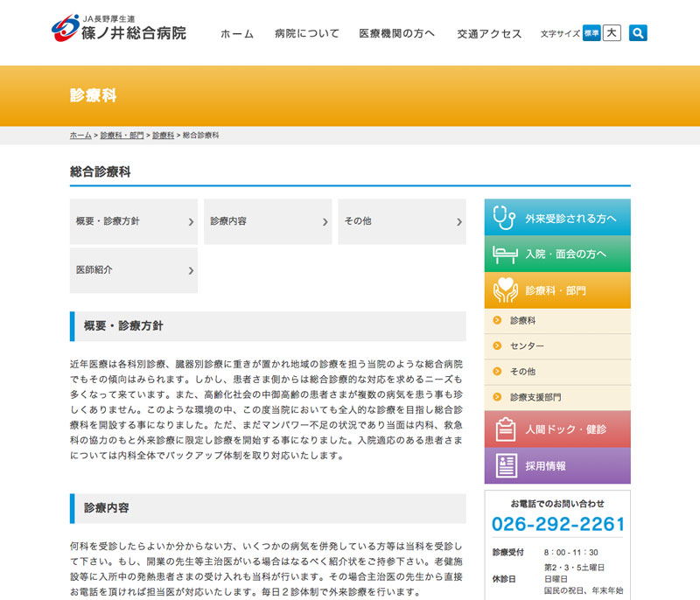Image resolution: width=700 pixels, height=600 pixels.
Task: Open 医療機関の方へ menu
Action: coord(397,34)
